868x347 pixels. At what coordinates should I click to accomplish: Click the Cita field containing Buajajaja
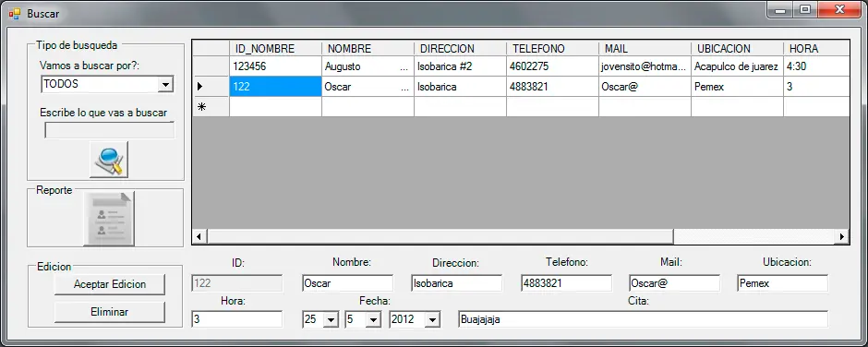pos(644,319)
